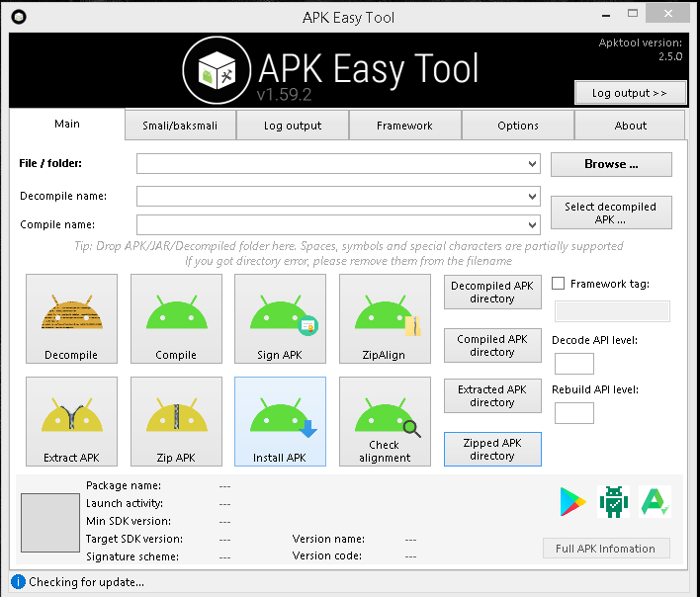Click the Rebuild API level field
Viewport: 700px width, 597px height.
pyautogui.click(x=574, y=413)
